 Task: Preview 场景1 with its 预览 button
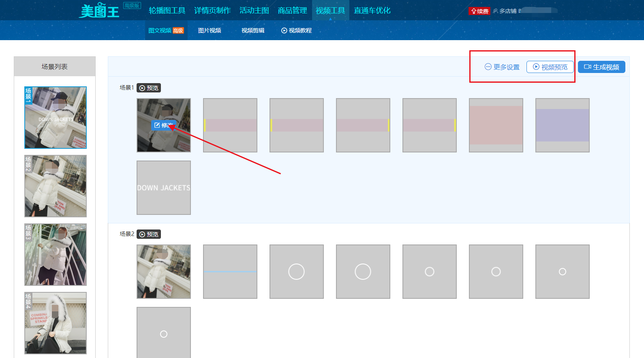tap(149, 88)
